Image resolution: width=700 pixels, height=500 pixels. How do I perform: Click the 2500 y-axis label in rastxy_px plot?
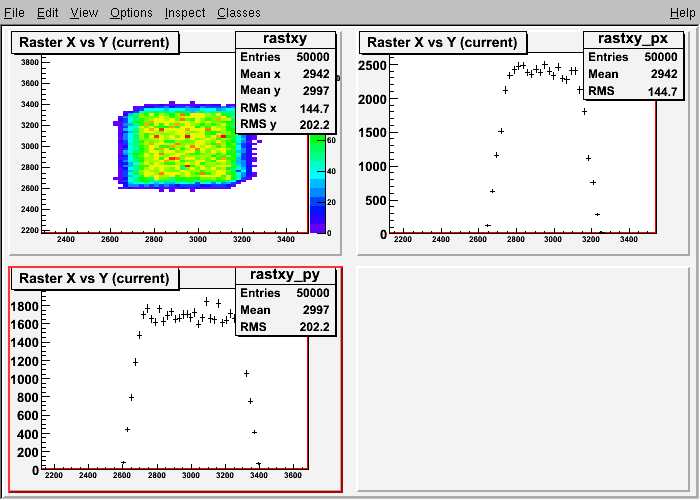372,66
